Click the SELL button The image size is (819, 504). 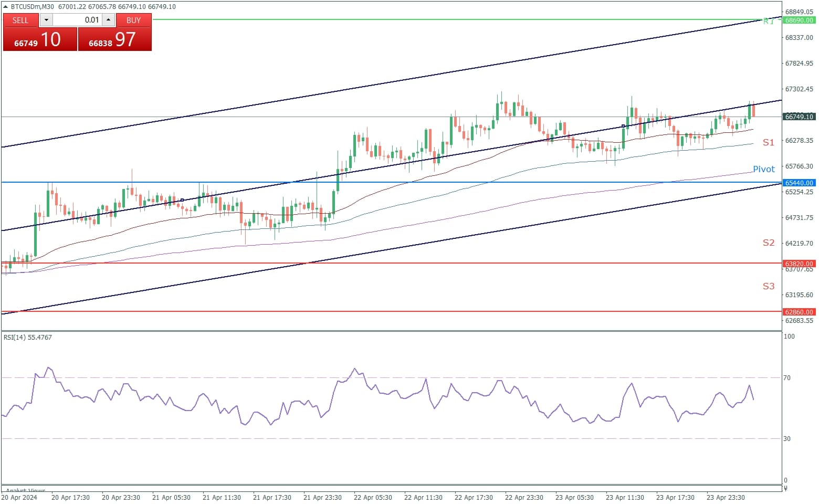pos(20,20)
